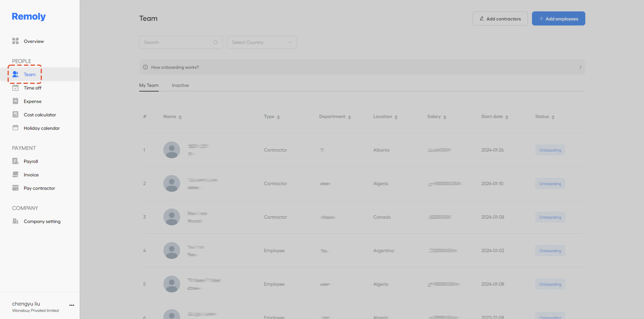Click the Add contractors button
Image resolution: width=644 pixels, height=319 pixels.
click(x=500, y=19)
